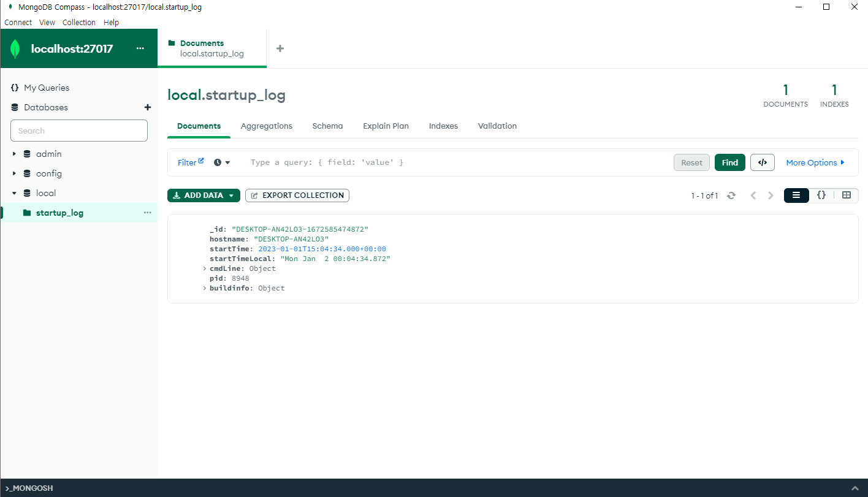Focus the sidebar Search field

(79, 131)
